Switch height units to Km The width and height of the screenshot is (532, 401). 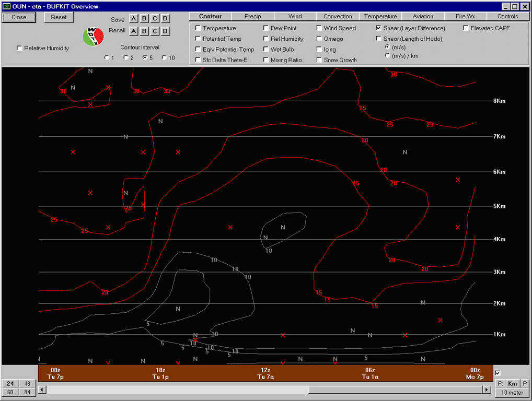[x=512, y=383]
